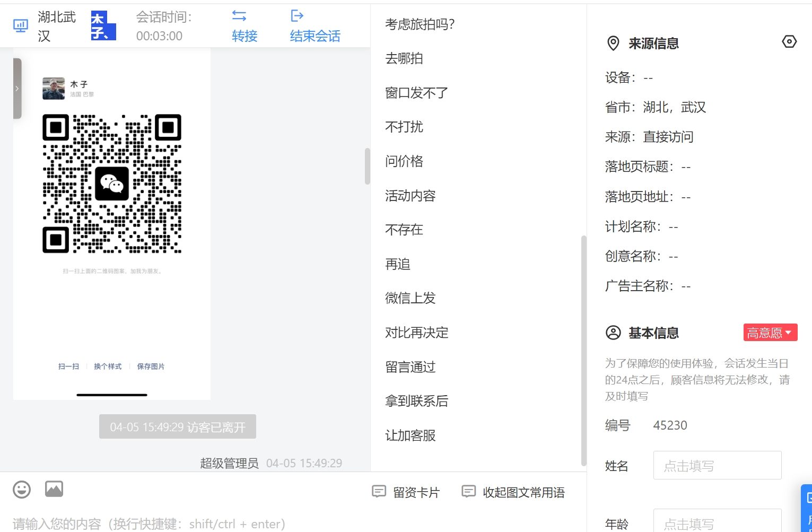812x532 pixels.
Task: Choose the 对比再决定 quick phrase
Action: click(417, 333)
